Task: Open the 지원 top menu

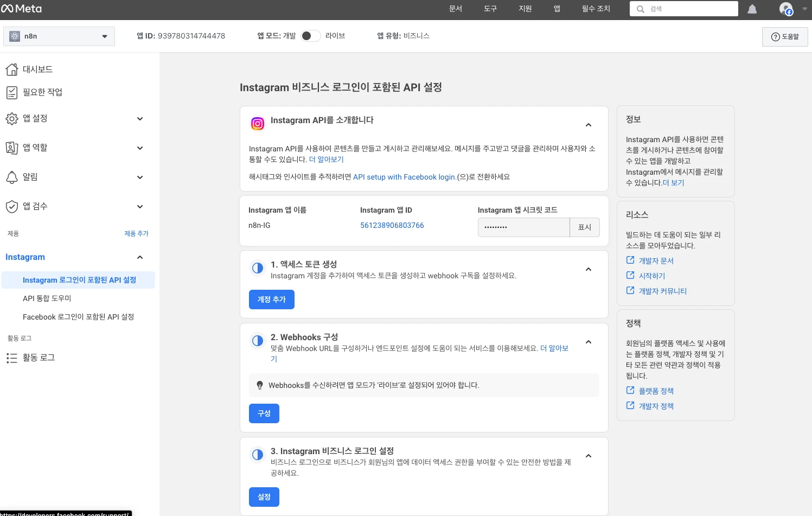Action: [525, 9]
